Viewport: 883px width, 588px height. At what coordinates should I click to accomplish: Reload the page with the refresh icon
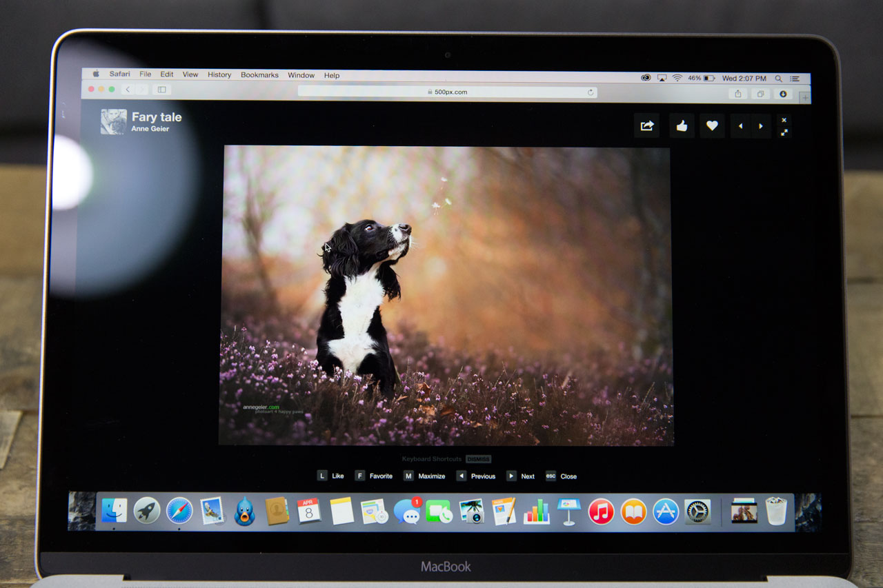pyautogui.click(x=591, y=92)
